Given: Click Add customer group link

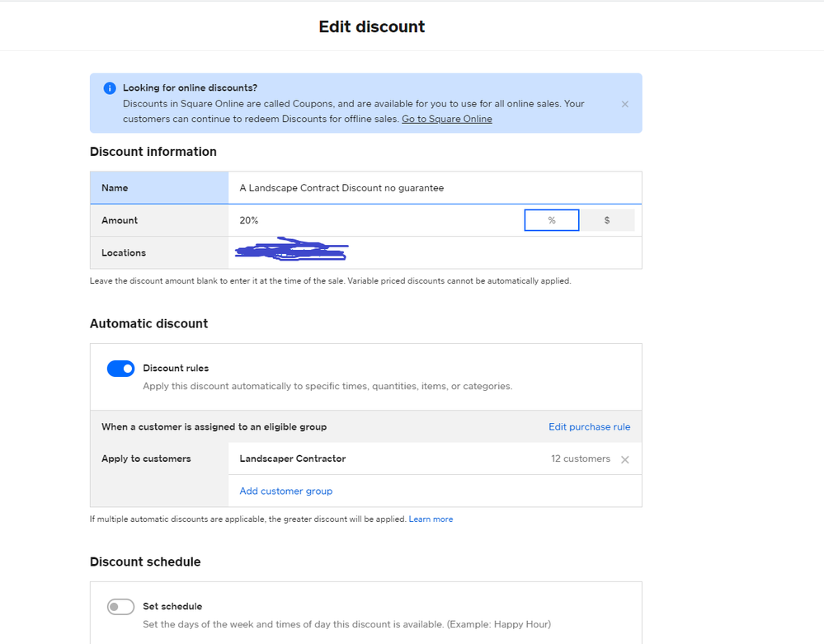Looking at the screenshot, I should click(285, 491).
